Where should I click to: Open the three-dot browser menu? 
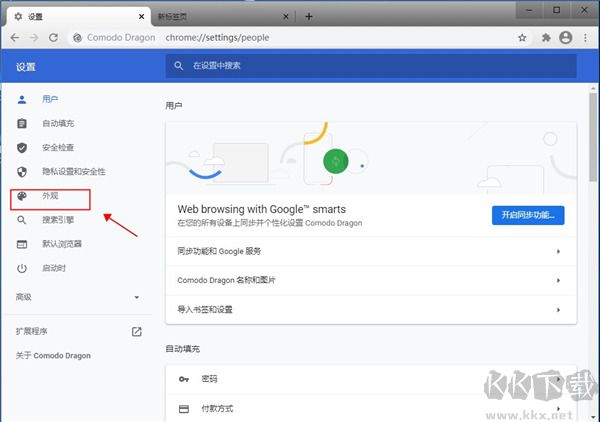click(x=585, y=37)
